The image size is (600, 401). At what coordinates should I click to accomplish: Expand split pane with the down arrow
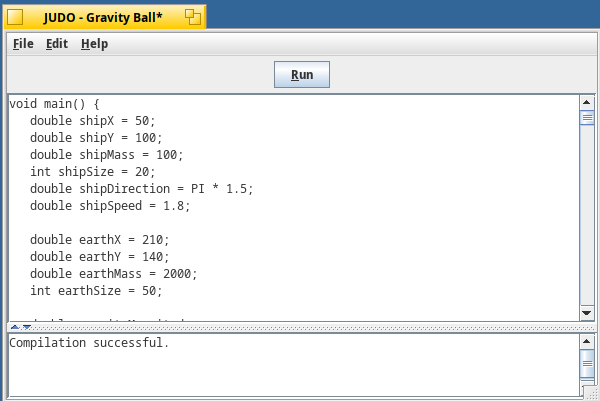pyautogui.click(x=27, y=327)
